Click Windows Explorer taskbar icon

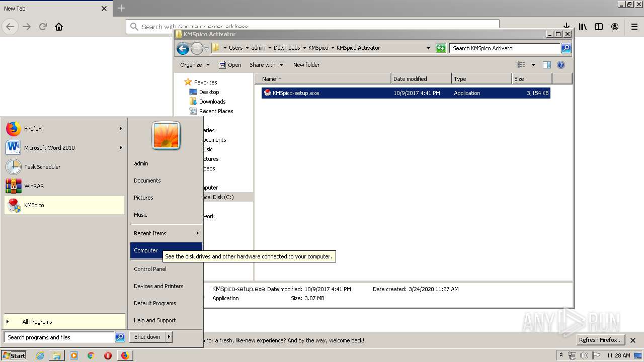[x=57, y=355]
